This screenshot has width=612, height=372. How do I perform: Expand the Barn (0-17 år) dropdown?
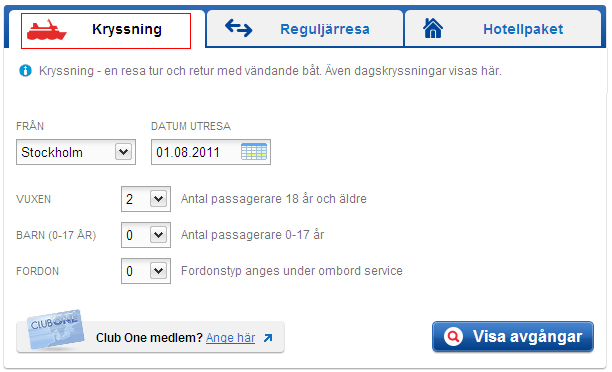146,235
